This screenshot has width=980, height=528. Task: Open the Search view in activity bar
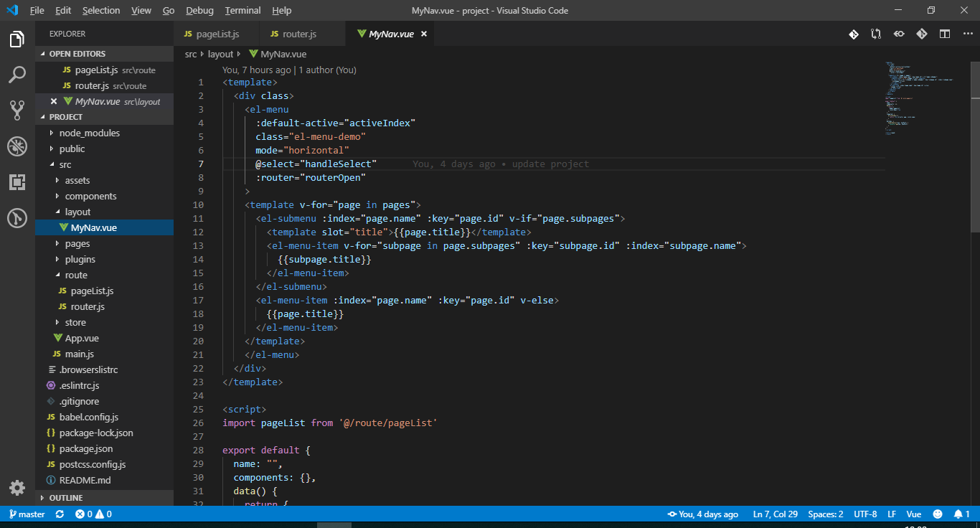point(17,75)
